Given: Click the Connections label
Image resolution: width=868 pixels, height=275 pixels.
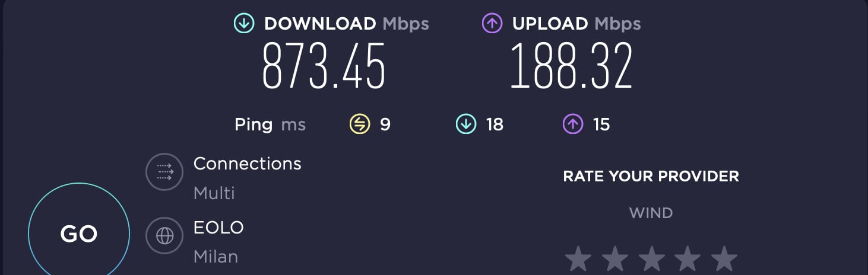Looking at the screenshot, I should (248, 164).
